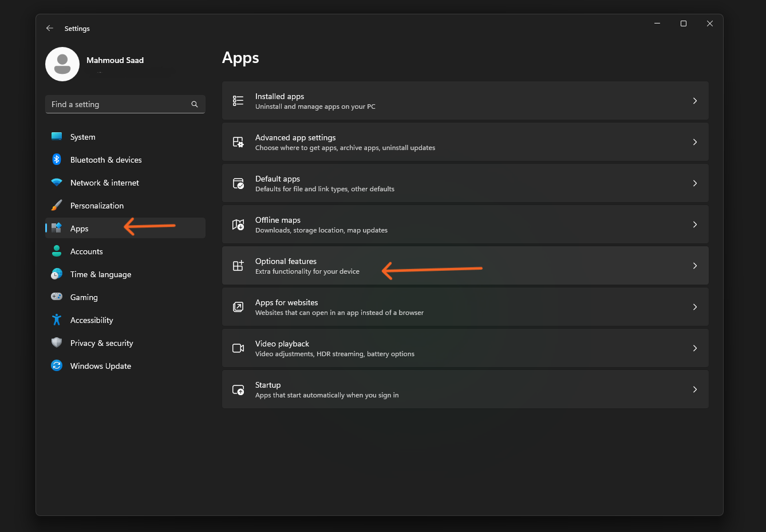Click the Default apps icon

click(x=238, y=183)
